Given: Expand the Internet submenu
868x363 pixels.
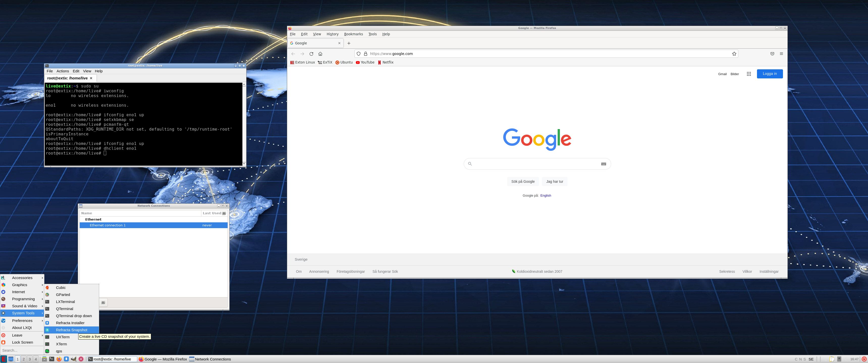Looking at the screenshot, I should [22, 292].
